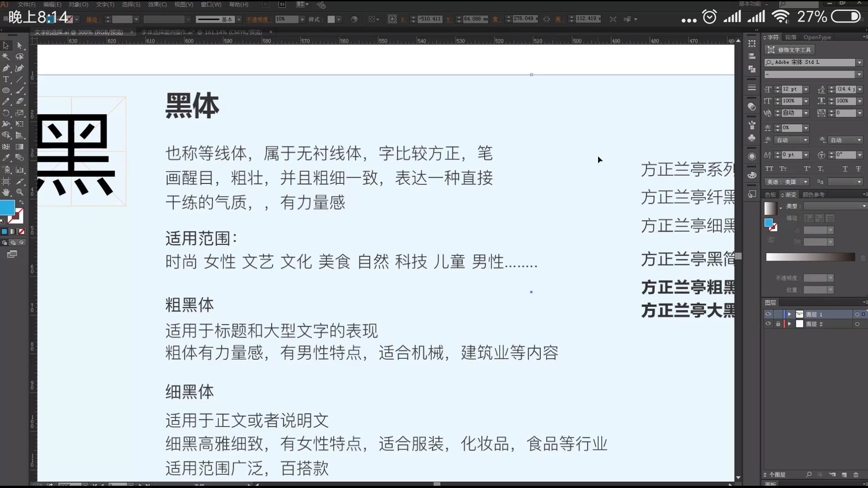Open the Adobe 宋体 font family dropdown
Viewport: 868px width, 488px height.
point(859,62)
